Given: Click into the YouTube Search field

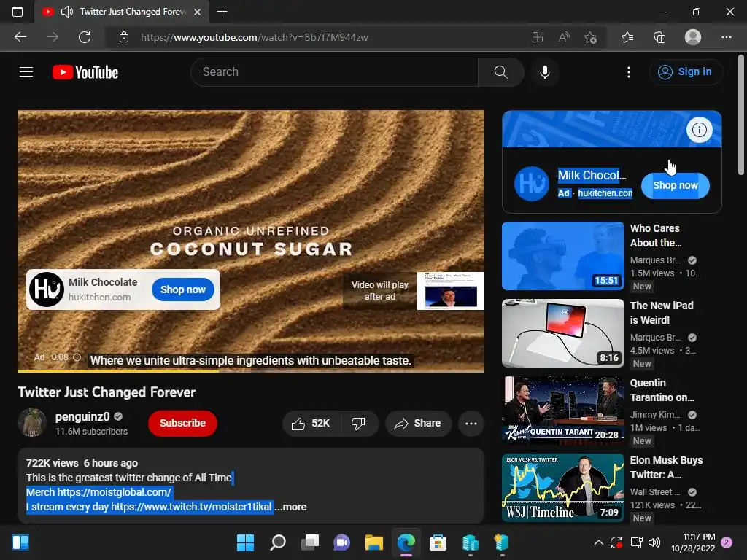Looking at the screenshot, I should 334,72.
